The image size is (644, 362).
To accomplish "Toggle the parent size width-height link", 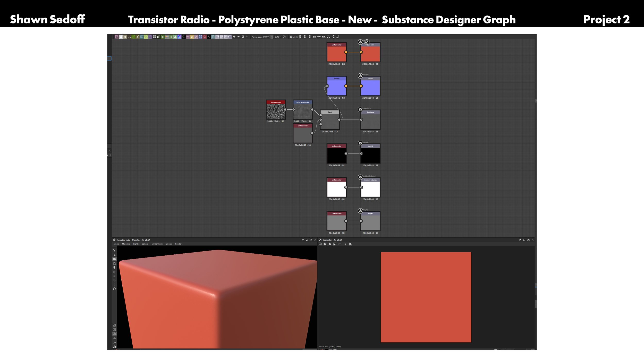I will (x=272, y=37).
